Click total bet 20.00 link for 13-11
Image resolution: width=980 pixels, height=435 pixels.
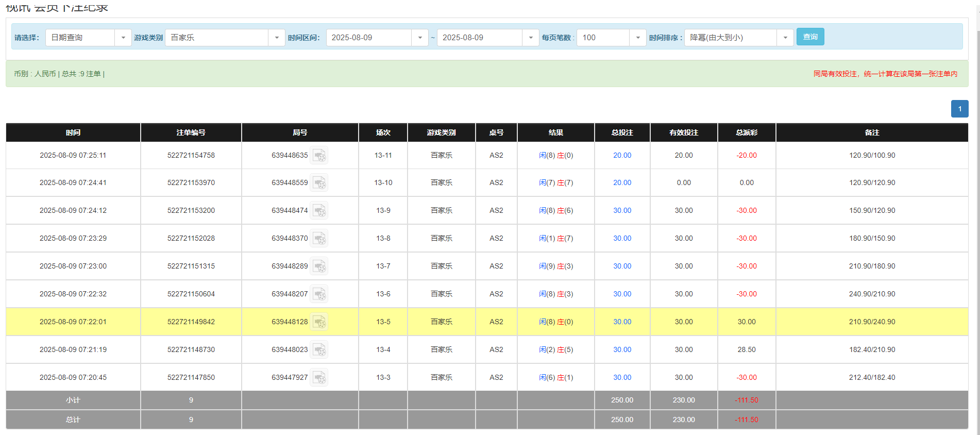click(x=622, y=155)
